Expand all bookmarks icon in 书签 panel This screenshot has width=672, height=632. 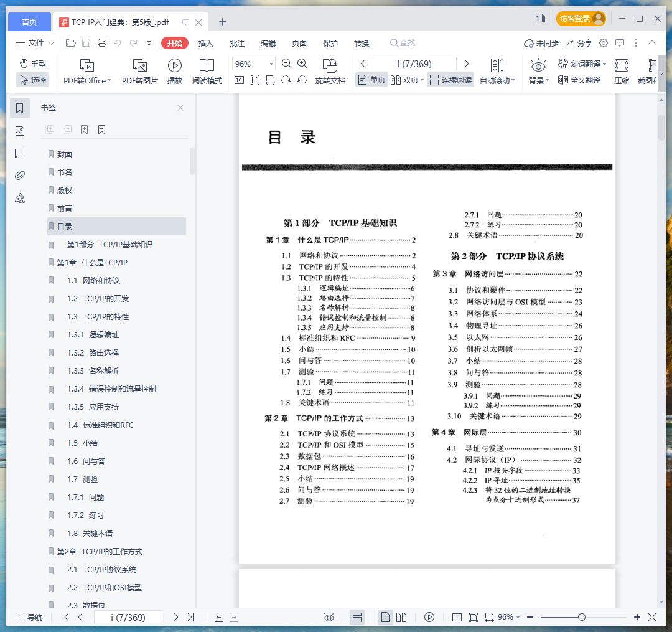click(50, 130)
